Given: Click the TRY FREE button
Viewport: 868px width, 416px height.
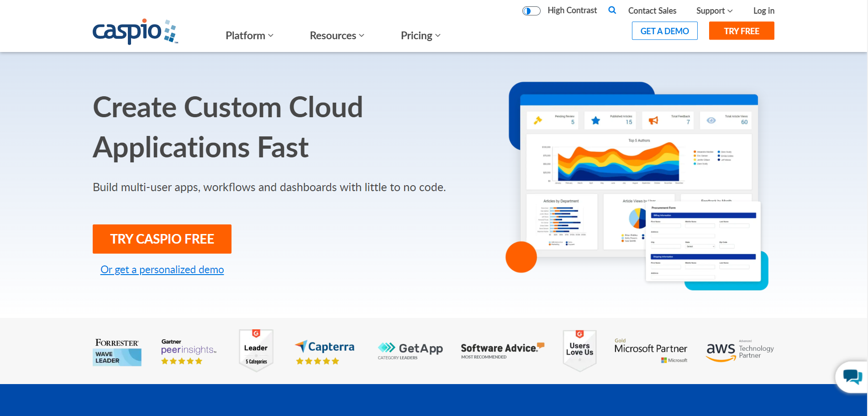Looking at the screenshot, I should click(742, 31).
